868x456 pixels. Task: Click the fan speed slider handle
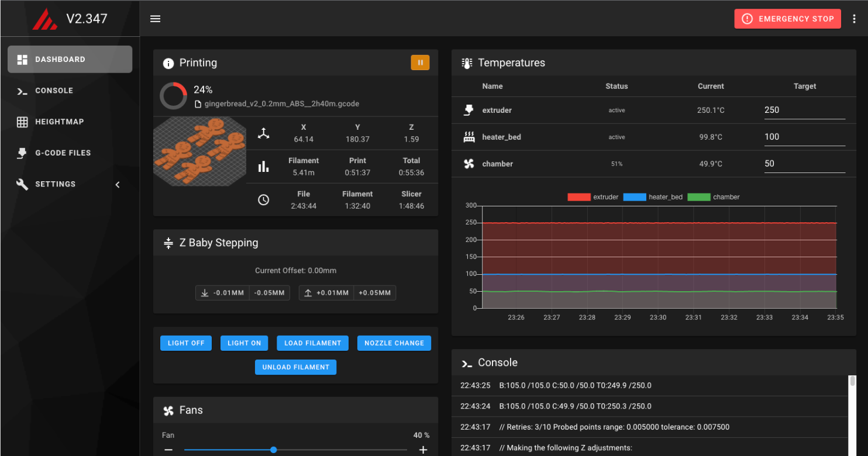(x=273, y=450)
